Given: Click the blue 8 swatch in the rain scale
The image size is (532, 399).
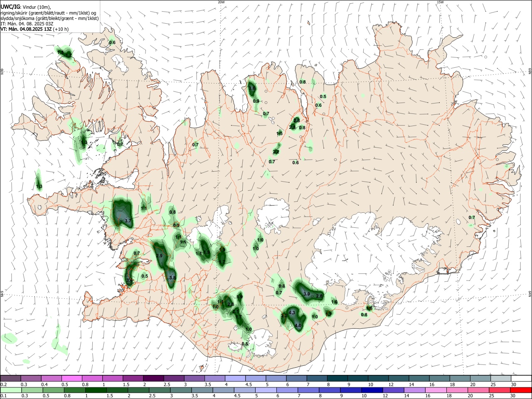Looking at the screenshot, I should point(330,390).
